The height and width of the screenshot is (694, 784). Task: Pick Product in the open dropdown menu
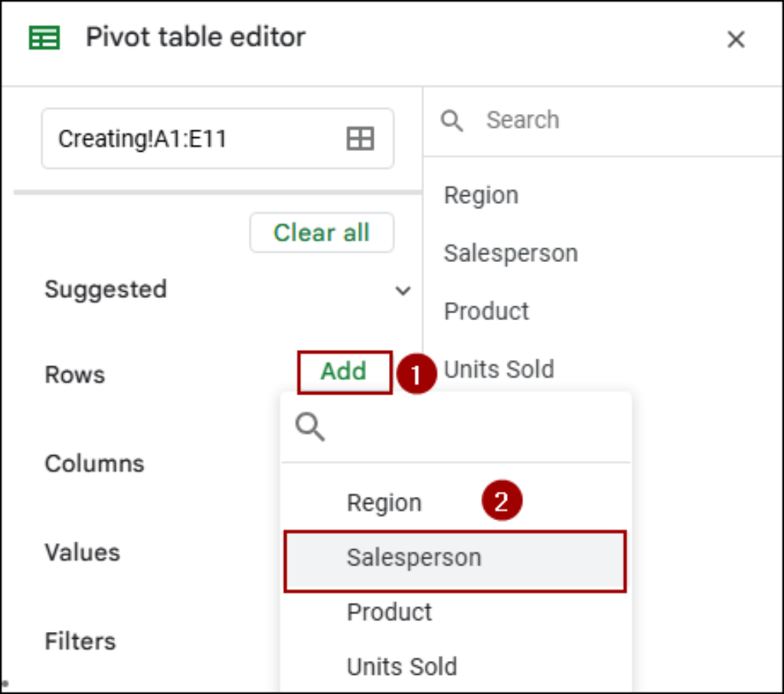pyautogui.click(x=389, y=612)
